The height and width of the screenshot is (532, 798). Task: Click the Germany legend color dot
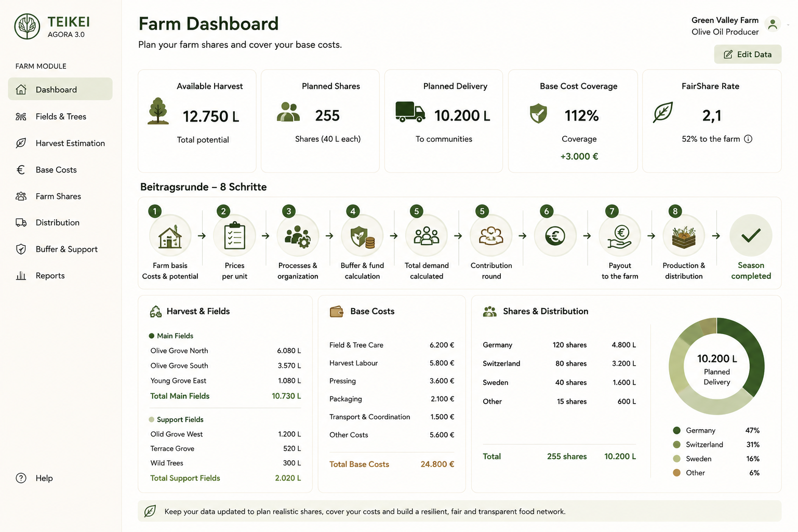point(676,430)
